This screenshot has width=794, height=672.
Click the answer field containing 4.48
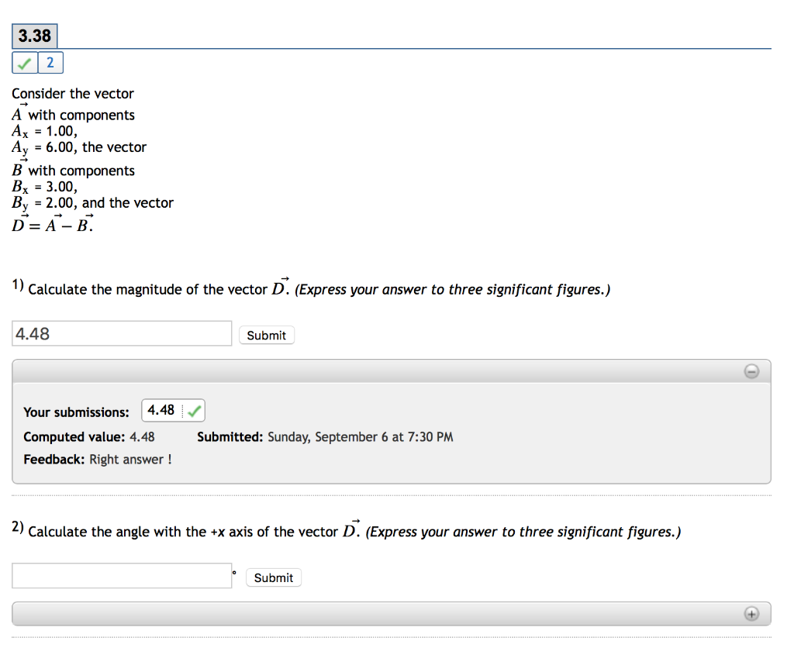pyautogui.click(x=121, y=333)
